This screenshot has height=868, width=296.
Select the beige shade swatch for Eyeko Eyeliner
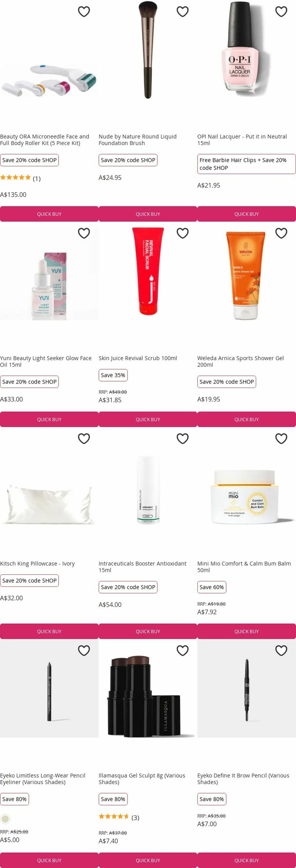[5, 818]
